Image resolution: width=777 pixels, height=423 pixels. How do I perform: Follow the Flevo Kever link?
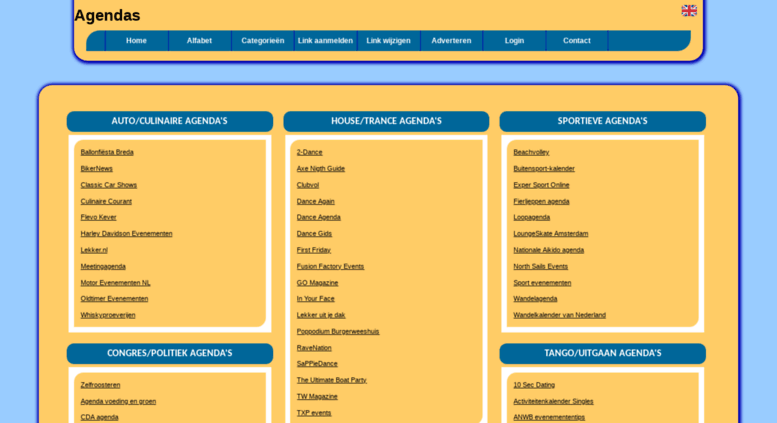coord(99,217)
